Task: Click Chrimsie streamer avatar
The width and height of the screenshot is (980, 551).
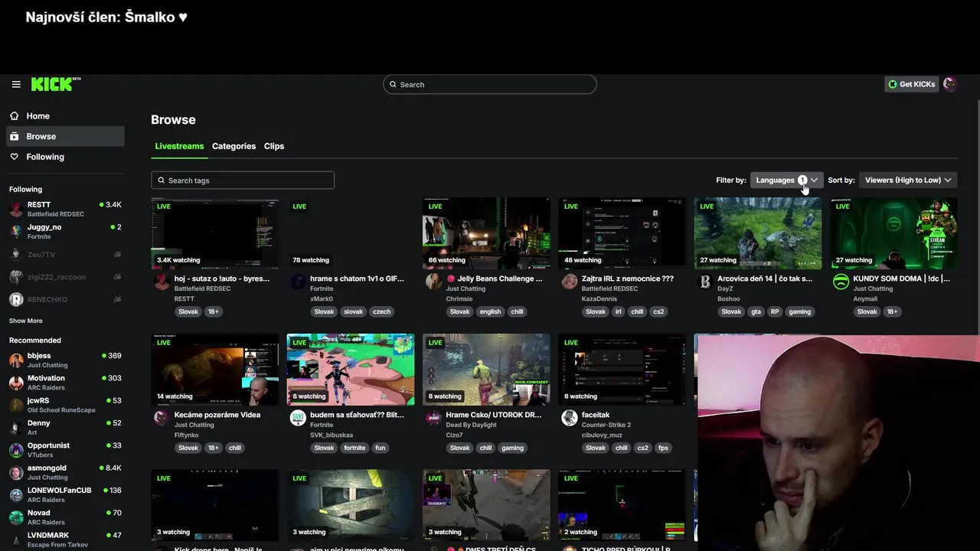Action: (433, 282)
